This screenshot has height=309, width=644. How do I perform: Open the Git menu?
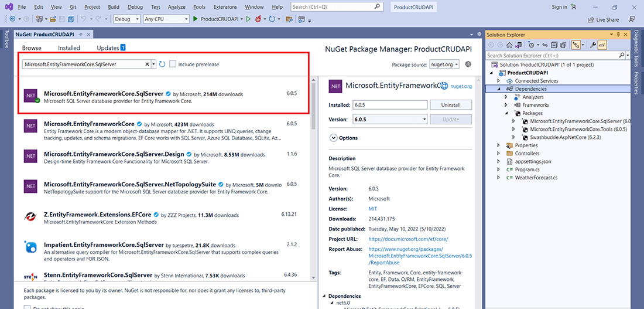pos(71,7)
